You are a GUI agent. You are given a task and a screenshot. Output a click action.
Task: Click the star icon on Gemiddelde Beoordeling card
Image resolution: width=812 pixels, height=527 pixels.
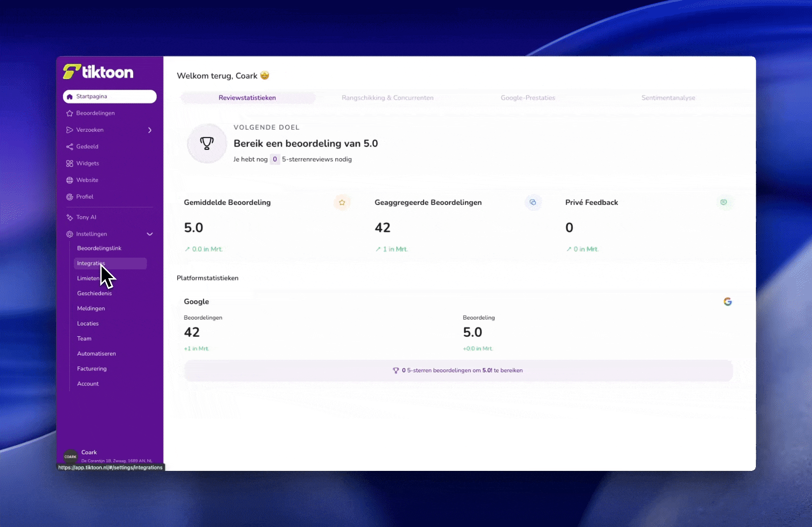342,203
